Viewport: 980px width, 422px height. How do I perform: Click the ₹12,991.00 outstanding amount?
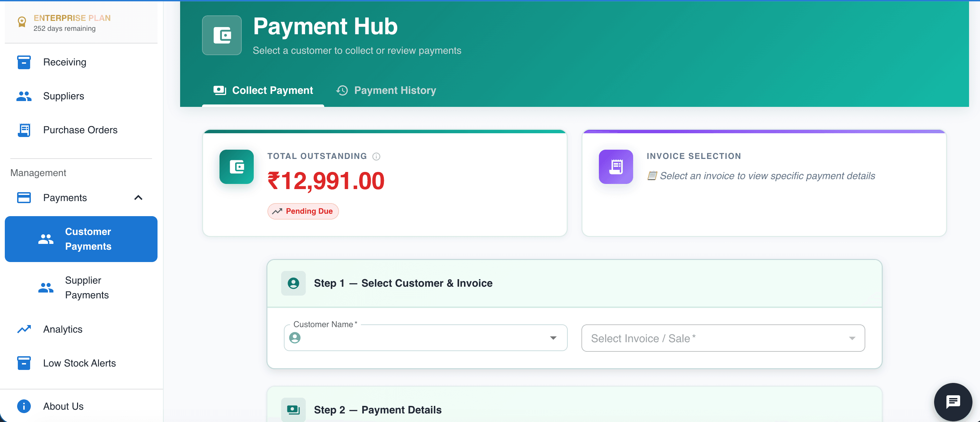click(x=326, y=181)
